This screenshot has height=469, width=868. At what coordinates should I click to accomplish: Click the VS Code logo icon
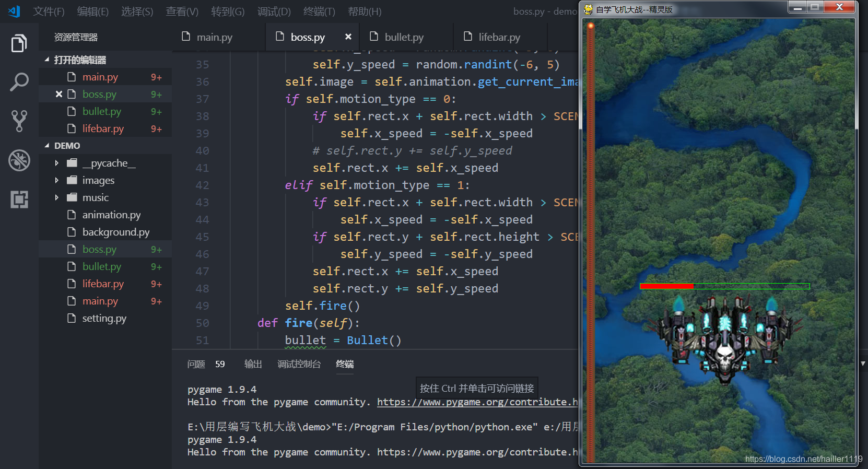[14, 11]
